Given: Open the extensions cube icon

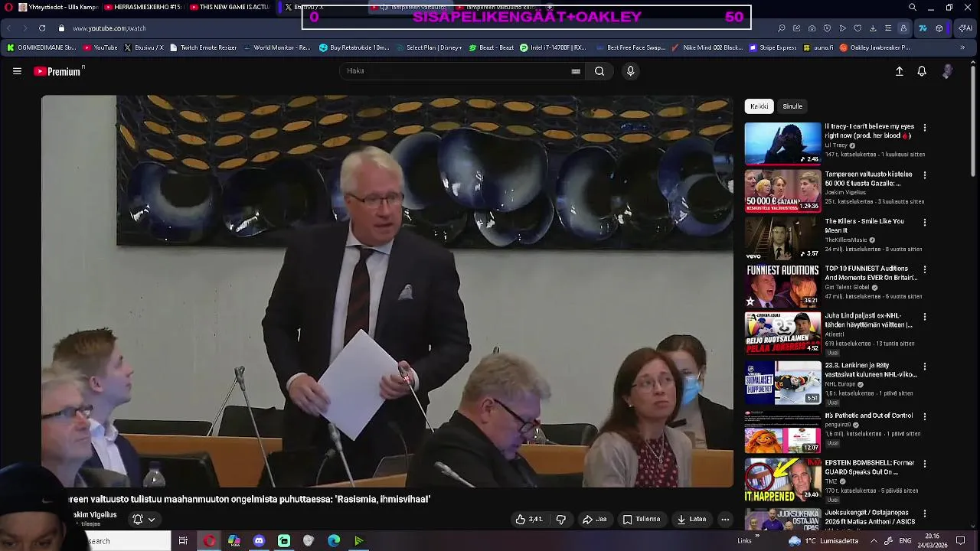Looking at the screenshot, I should point(939,28).
